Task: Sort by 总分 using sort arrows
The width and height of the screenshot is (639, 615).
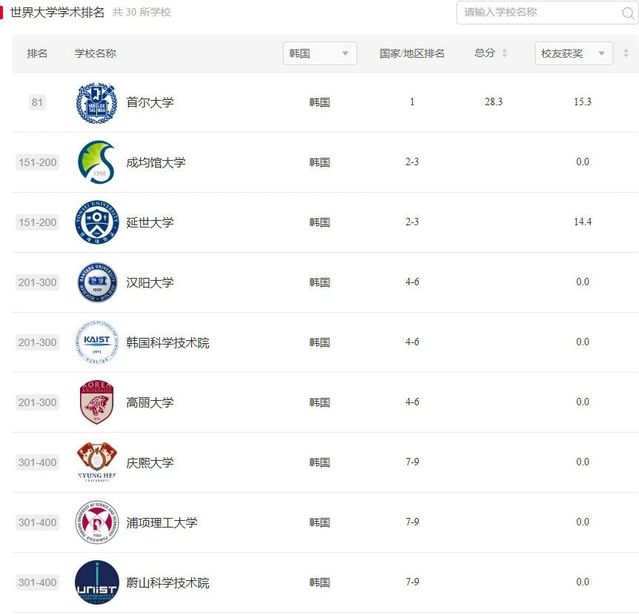Action: click(505, 53)
